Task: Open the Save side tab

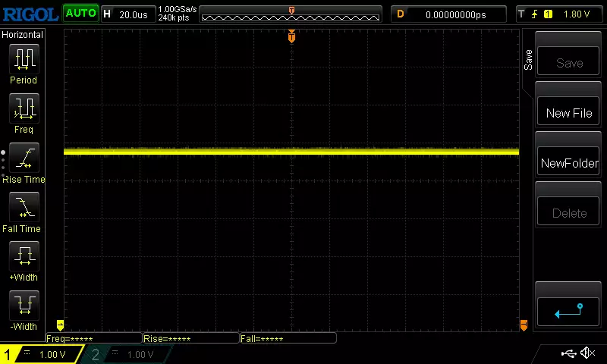Action: [x=528, y=60]
